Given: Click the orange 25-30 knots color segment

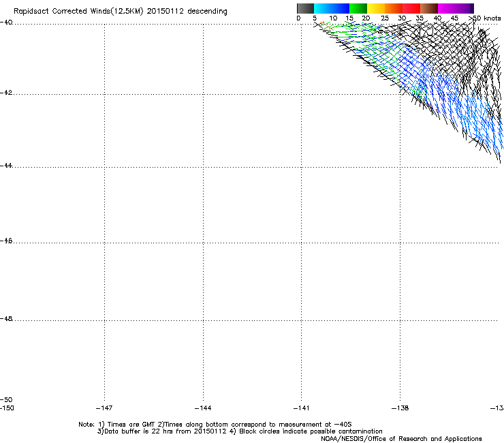Looking at the screenshot, I should click(394, 8).
